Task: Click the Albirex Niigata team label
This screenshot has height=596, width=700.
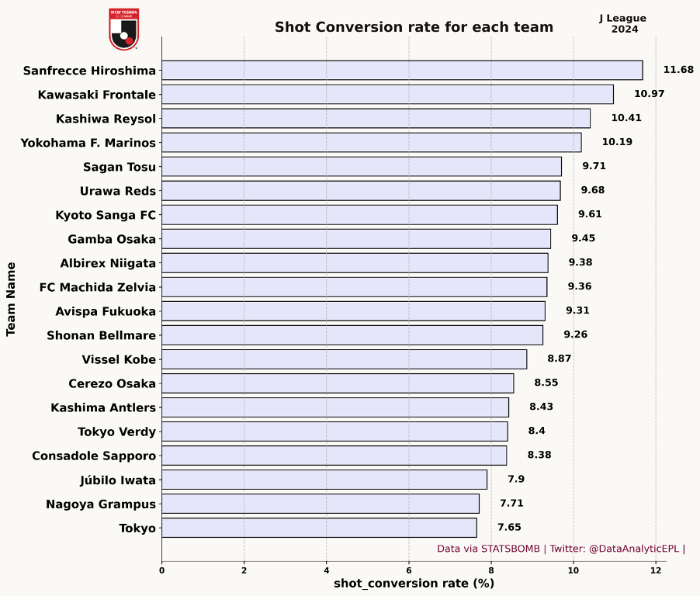Action: [x=108, y=263]
